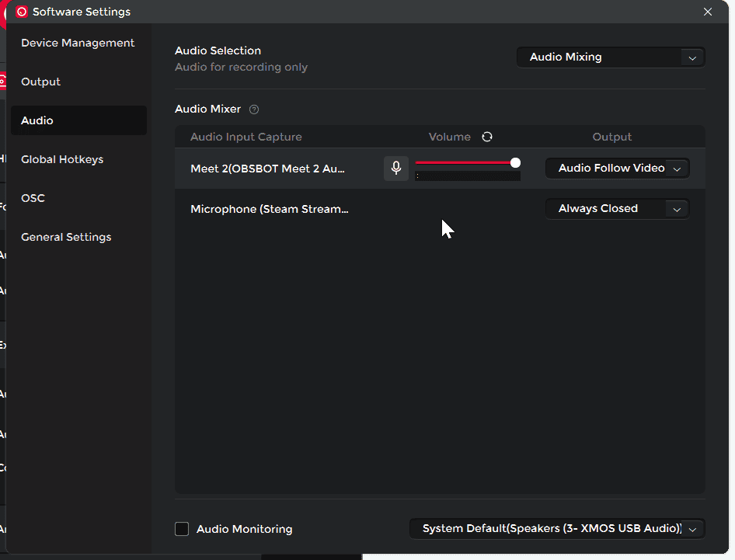Open the OSC settings page
Viewport: 735px width, 560px height.
[x=33, y=198]
